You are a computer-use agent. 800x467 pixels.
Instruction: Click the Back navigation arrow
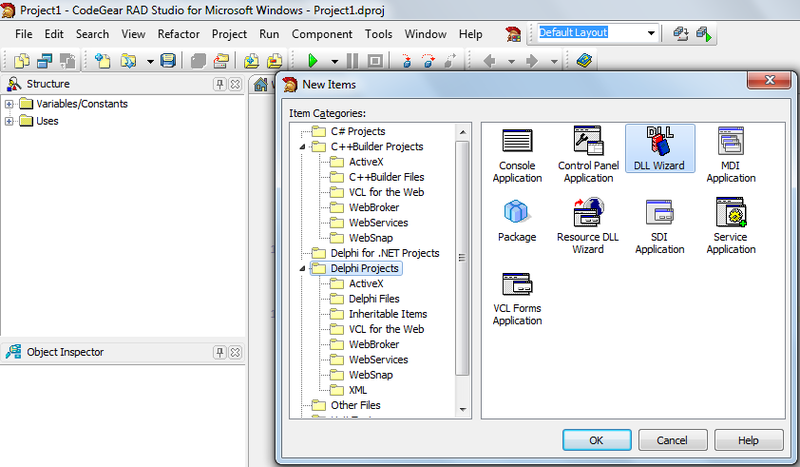489,61
